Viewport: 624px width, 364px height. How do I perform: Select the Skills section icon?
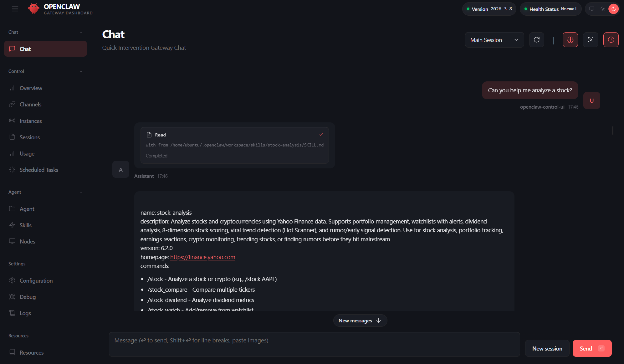click(x=12, y=225)
